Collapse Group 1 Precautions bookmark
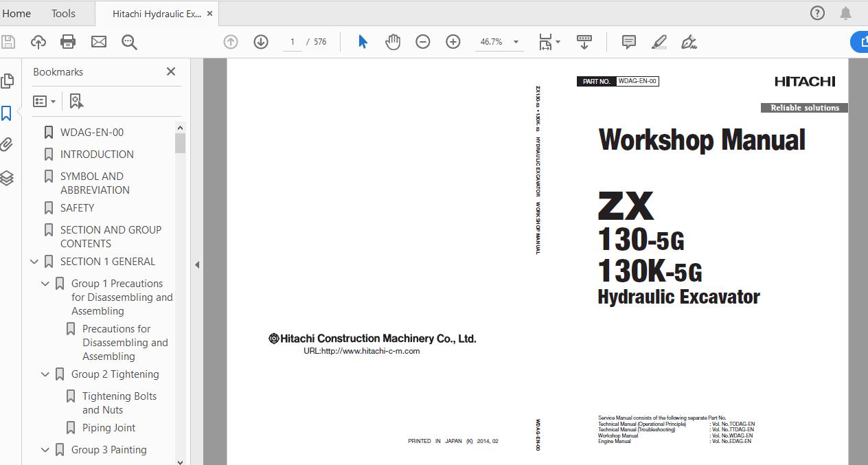 click(45, 284)
